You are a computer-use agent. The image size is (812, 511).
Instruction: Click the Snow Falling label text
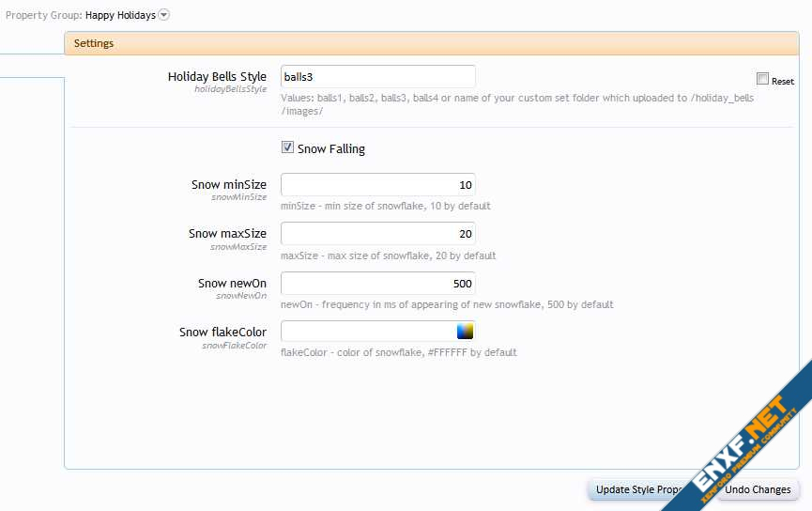(x=330, y=148)
